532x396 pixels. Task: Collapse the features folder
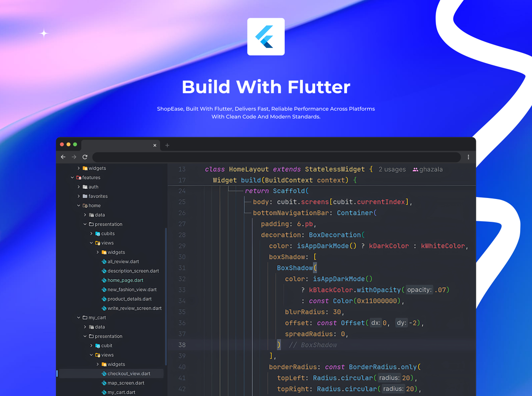[x=73, y=178]
